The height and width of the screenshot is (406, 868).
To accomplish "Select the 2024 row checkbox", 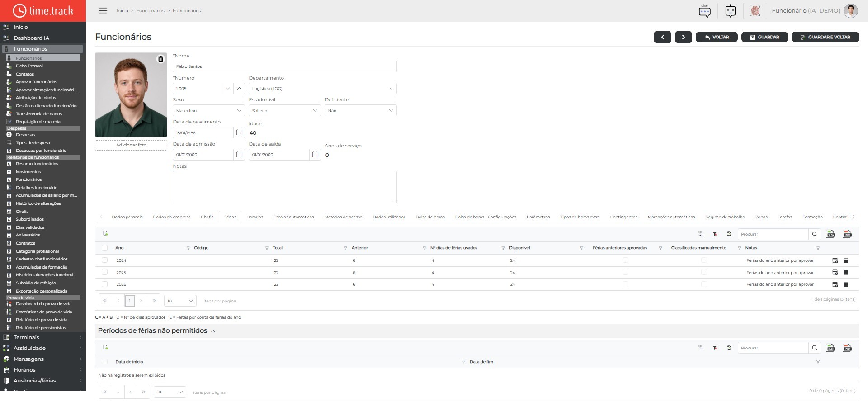I will pos(105,260).
